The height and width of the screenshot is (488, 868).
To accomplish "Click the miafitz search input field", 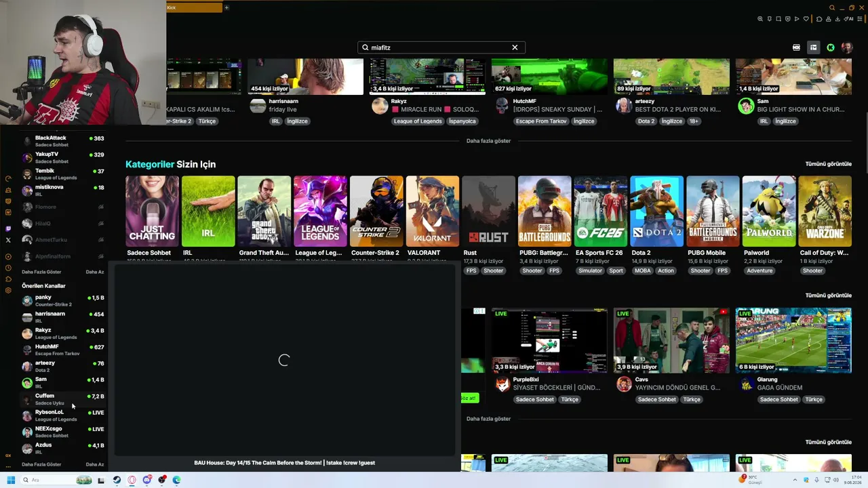I will click(441, 47).
